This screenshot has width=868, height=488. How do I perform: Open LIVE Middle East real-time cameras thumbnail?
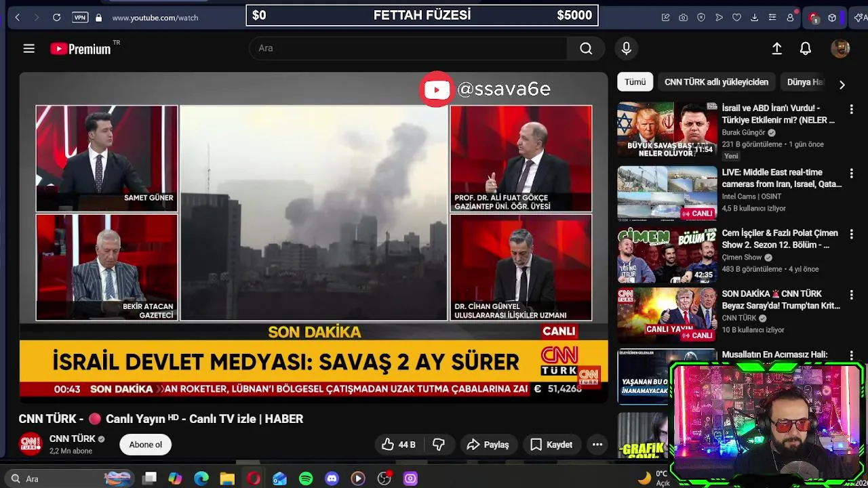pos(667,194)
